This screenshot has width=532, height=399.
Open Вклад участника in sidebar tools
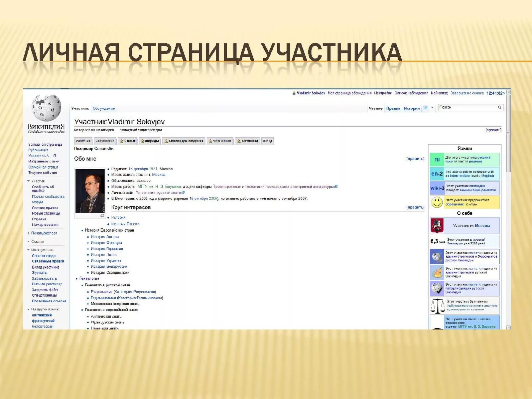[x=46, y=267]
